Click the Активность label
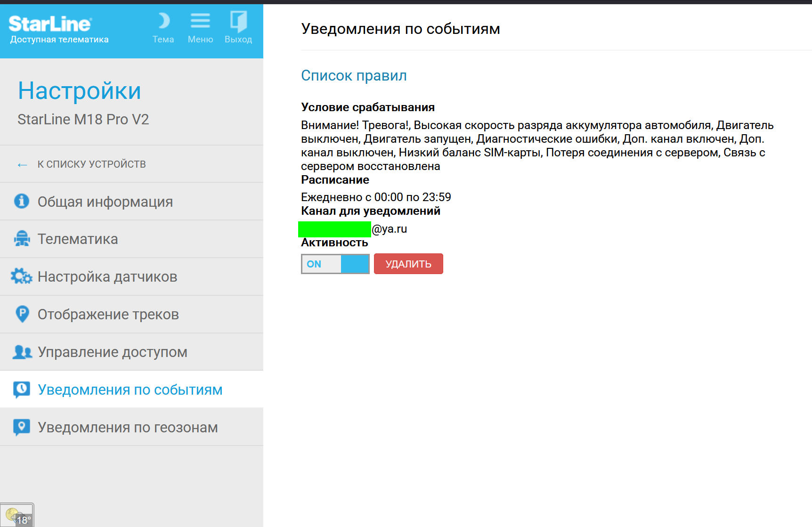Viewport: 812px width, 527px height. 334,243
